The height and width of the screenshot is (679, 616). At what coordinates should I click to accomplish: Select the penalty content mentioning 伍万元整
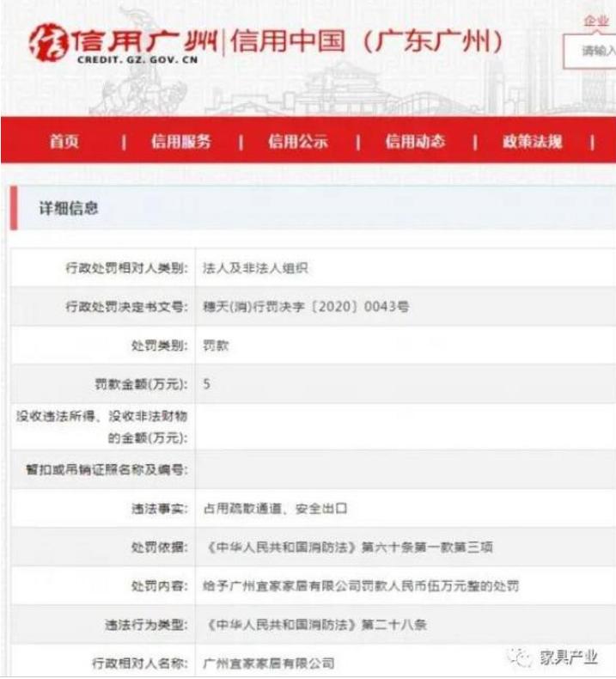click(361, 586)
